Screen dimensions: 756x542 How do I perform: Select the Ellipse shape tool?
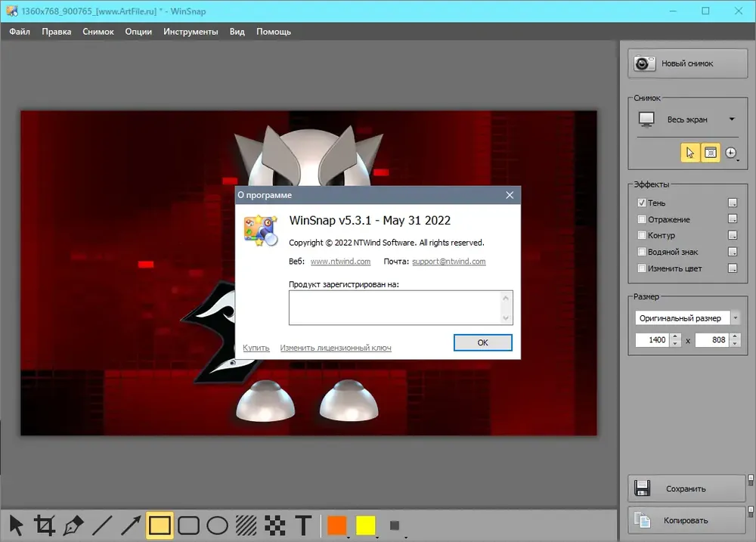218,525
